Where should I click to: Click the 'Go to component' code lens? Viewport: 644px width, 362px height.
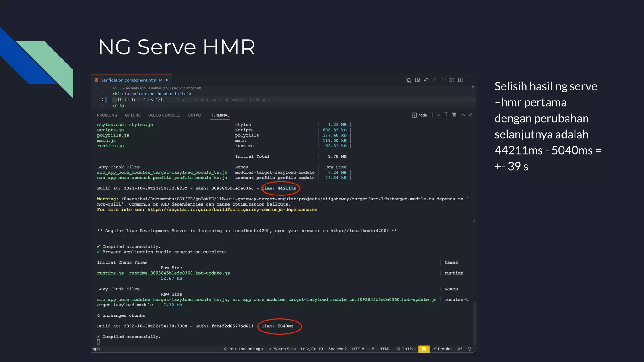(187, 88)
